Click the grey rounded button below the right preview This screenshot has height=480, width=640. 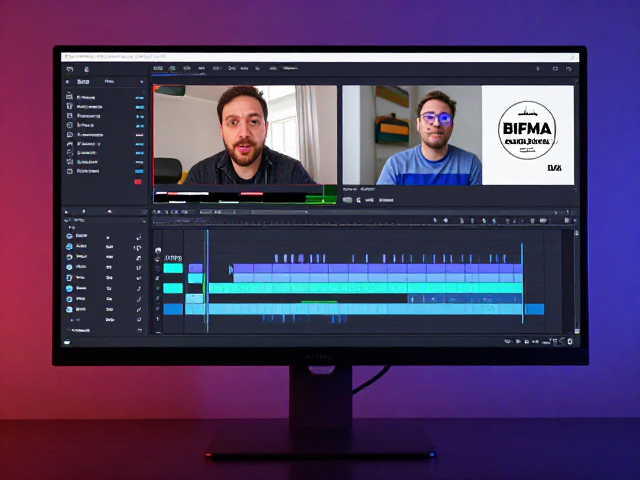(x=347, y=200)
